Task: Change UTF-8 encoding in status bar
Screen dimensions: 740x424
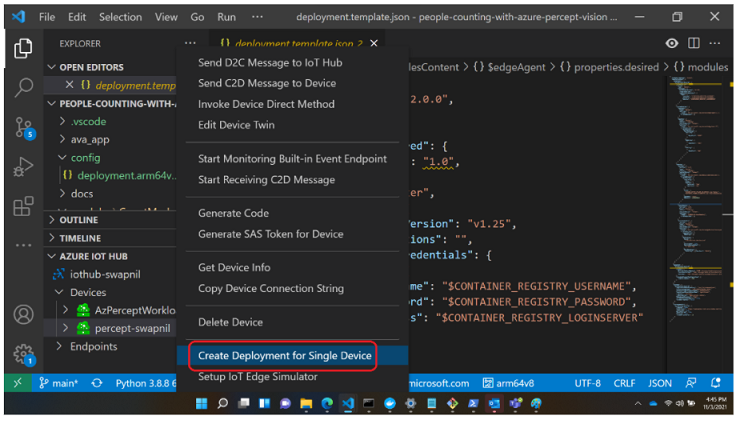Action: (587, 383)
